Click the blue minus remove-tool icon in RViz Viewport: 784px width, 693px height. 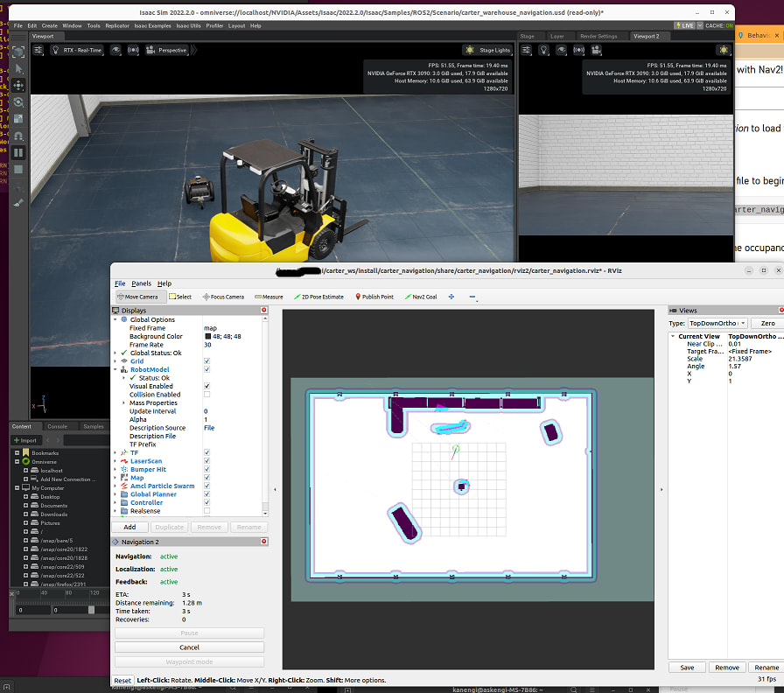pos(472,297)
